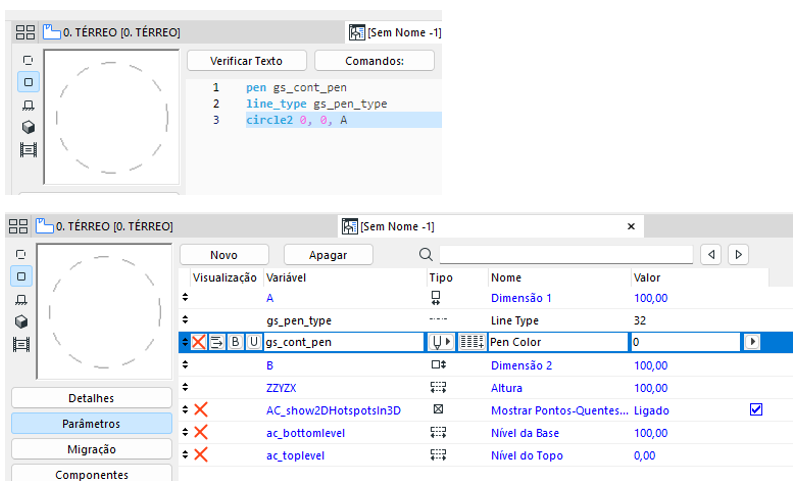Click the type icon of the ac_toplevel row

tap(438, 455)
